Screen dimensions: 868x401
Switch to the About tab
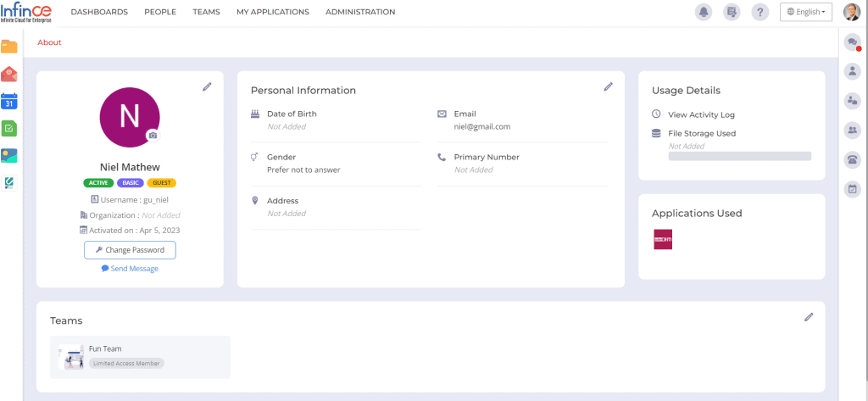pyautogui.click(x=49, y=42)
